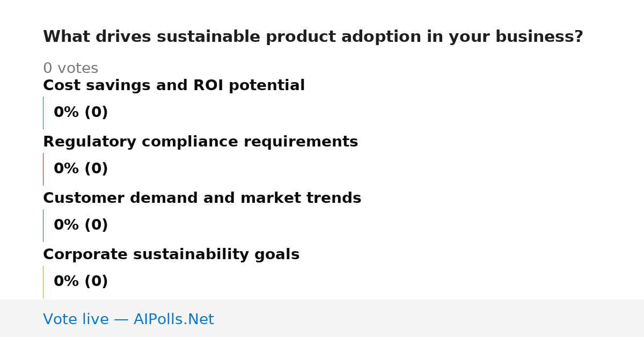This screenshot has height=337, width=644.
Task: Choose Corporate sustainability goals option
Action: tap(171, 255)
